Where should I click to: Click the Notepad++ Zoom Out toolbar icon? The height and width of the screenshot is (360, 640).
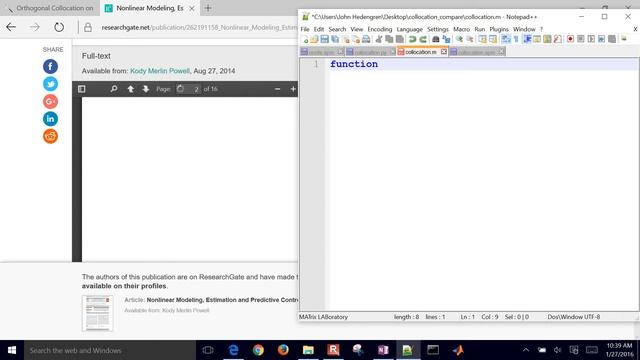point(470,39)
